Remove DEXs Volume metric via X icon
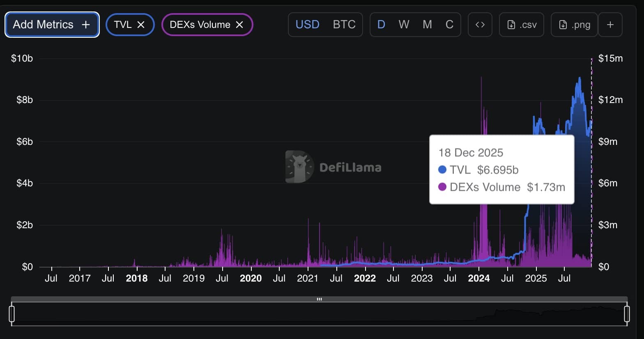 tap(239, 25)
